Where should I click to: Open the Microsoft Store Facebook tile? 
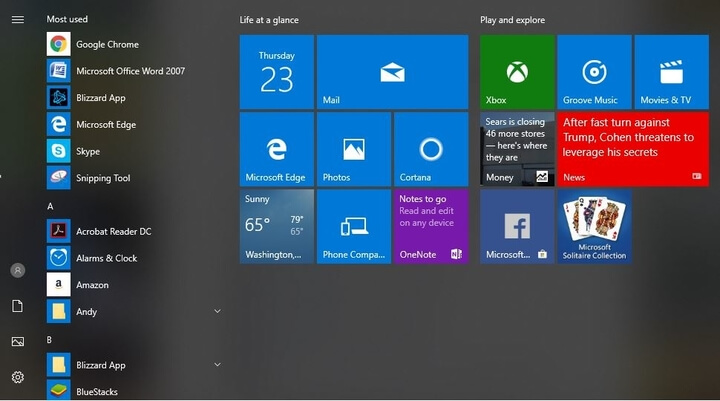click(517, 226)
